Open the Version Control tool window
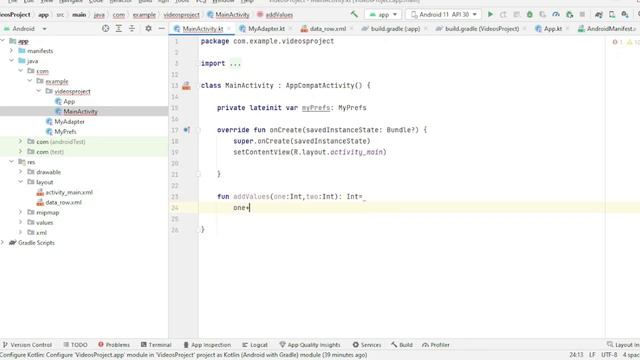 pos(27,345)
